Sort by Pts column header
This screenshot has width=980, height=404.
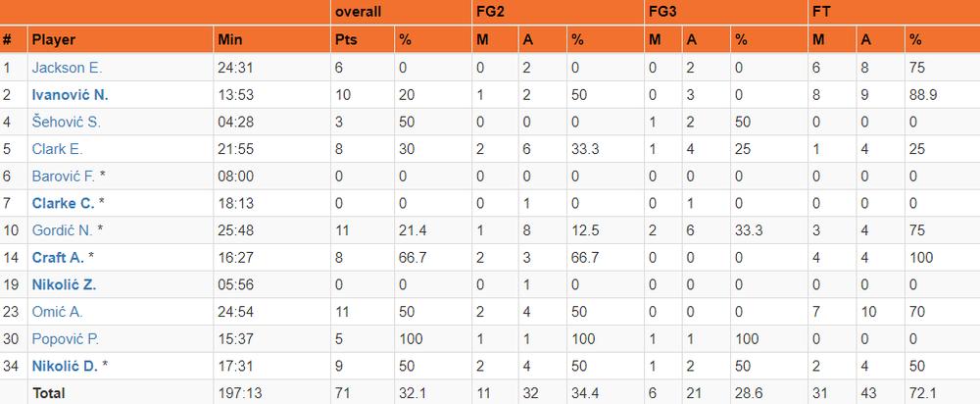click(347, 40)
